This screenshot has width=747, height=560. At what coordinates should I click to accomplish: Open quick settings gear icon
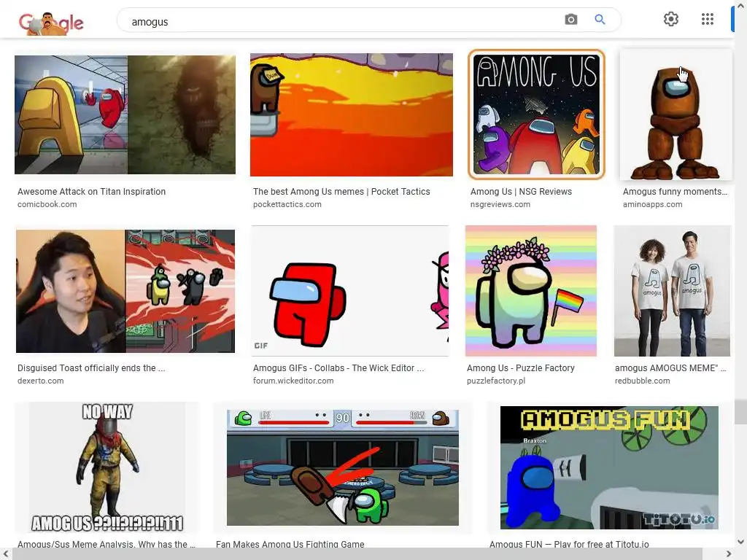671,19
